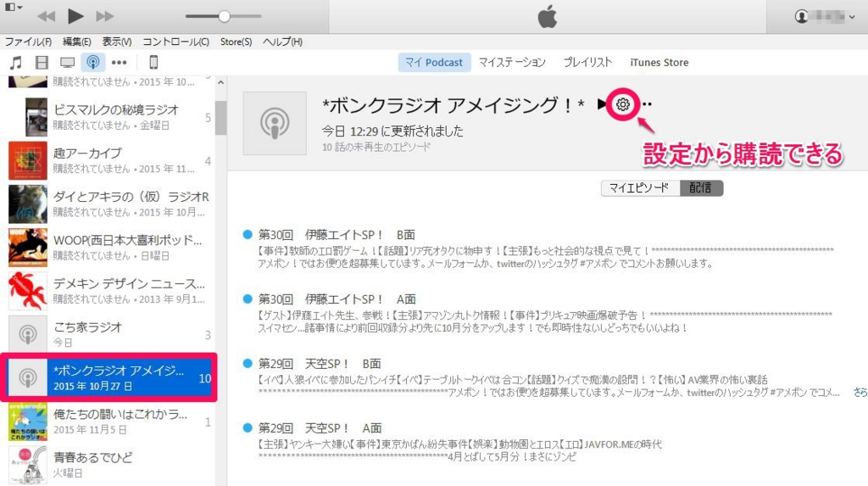868x486 pixels.
Task: Select ダイとアキラの（仮）ラジオR podcast
Action: (108, 204)
